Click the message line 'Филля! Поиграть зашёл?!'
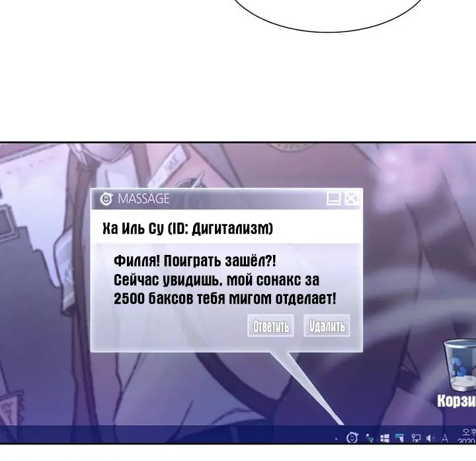Screen dimensions: 476x461 pyautogui.click(x=195, y=260)
